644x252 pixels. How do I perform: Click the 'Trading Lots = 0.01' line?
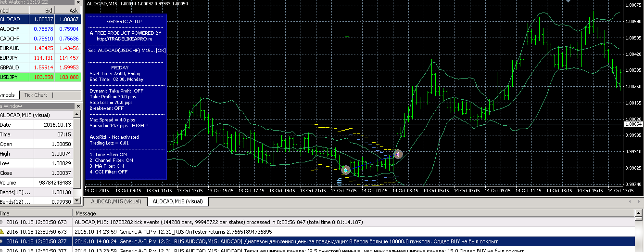tap(108, 143)
